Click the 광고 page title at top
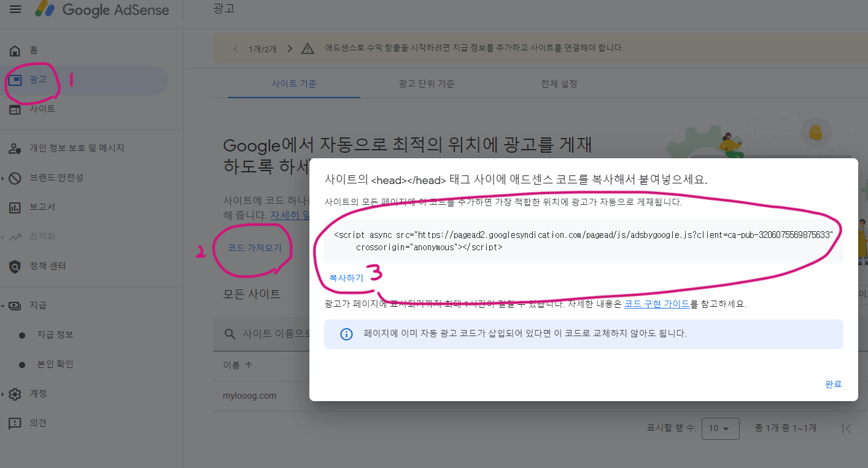The image size is (868, 468). click(224, 9)
